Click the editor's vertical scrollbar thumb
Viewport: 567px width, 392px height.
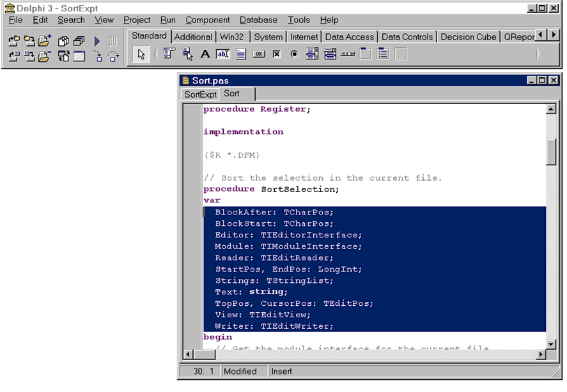point(551,151)
